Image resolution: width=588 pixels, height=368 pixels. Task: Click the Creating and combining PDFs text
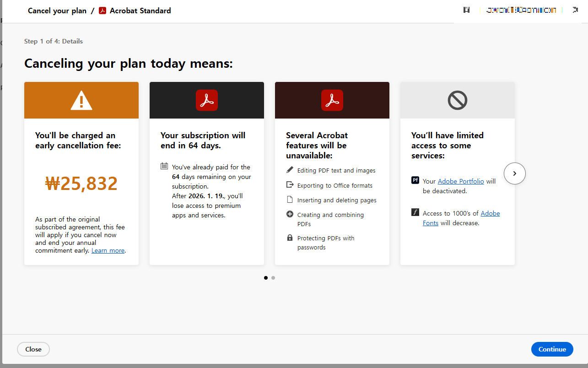pos(330,219)
